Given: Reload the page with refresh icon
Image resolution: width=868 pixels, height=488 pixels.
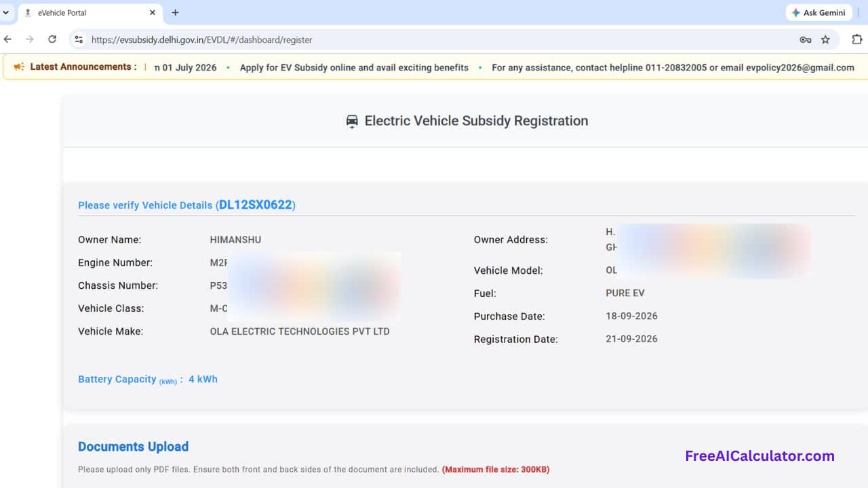Looking at the screenshot, I should click(x=52, y=39).
